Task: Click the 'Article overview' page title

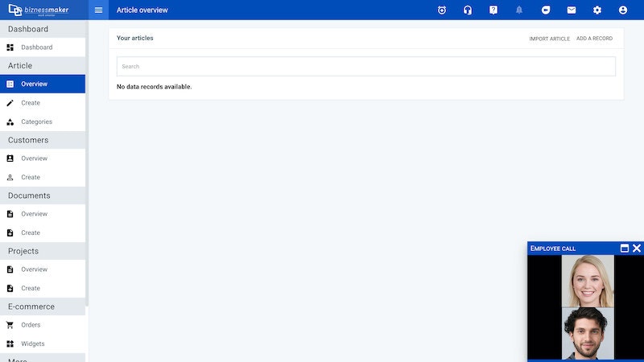Action: 142,10
